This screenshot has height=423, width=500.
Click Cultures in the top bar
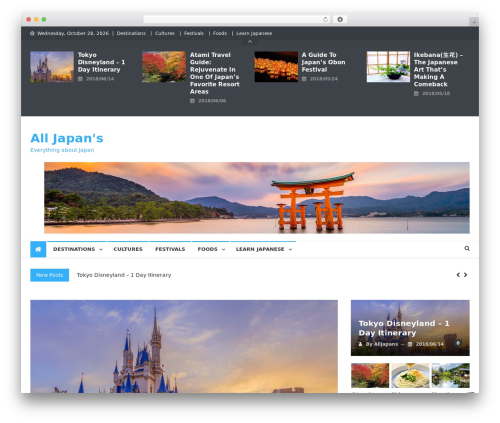pos(165,33)
